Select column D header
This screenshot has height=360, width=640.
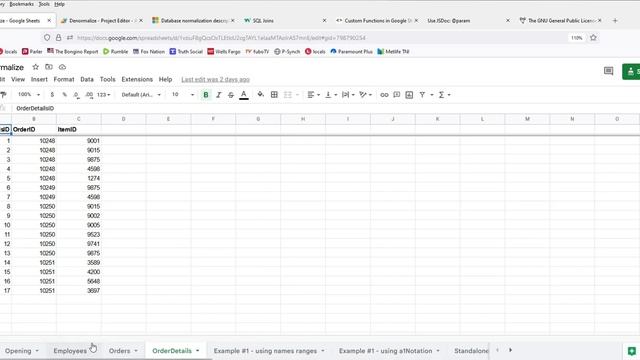(124, 119)
